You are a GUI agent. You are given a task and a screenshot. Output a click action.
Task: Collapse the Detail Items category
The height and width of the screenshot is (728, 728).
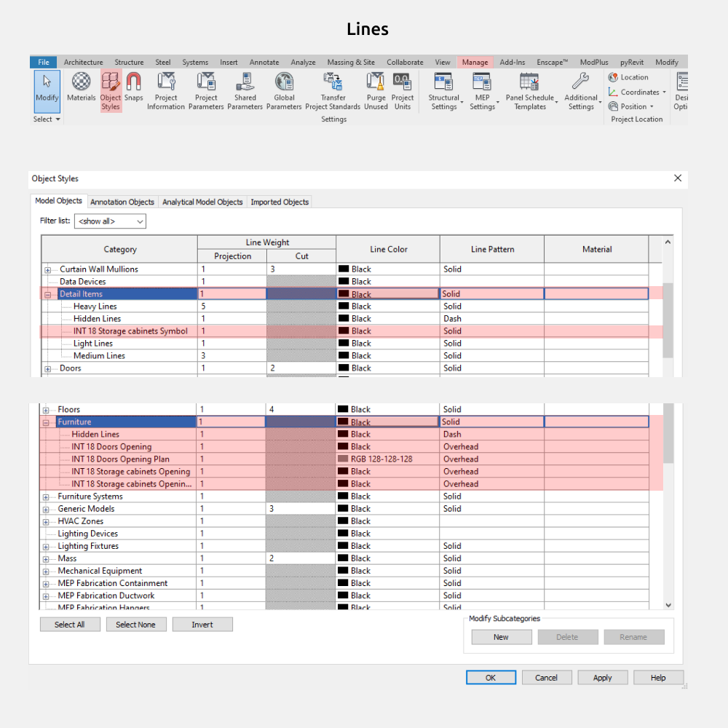coord(47,294)
